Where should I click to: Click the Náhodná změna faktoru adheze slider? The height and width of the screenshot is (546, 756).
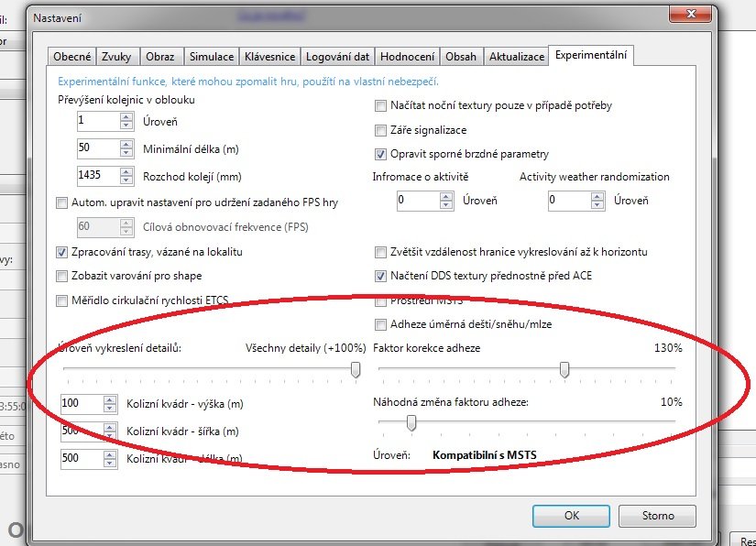click(x=411, y=421)
